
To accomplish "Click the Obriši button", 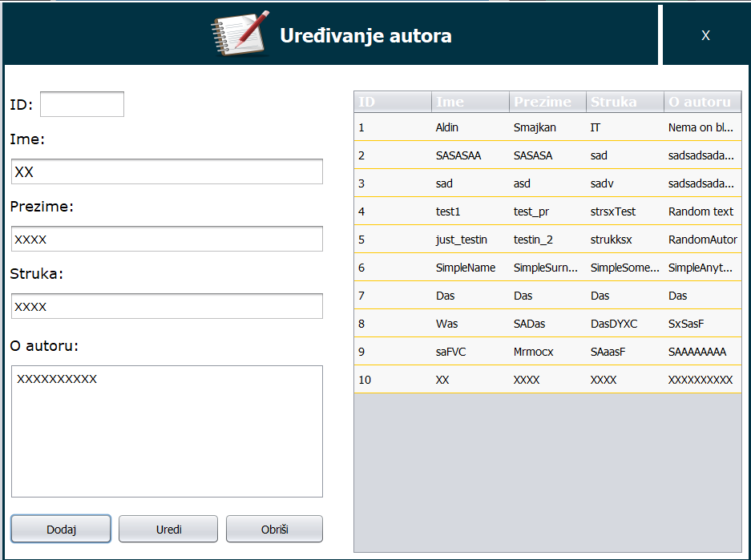I will pos(274,529).
